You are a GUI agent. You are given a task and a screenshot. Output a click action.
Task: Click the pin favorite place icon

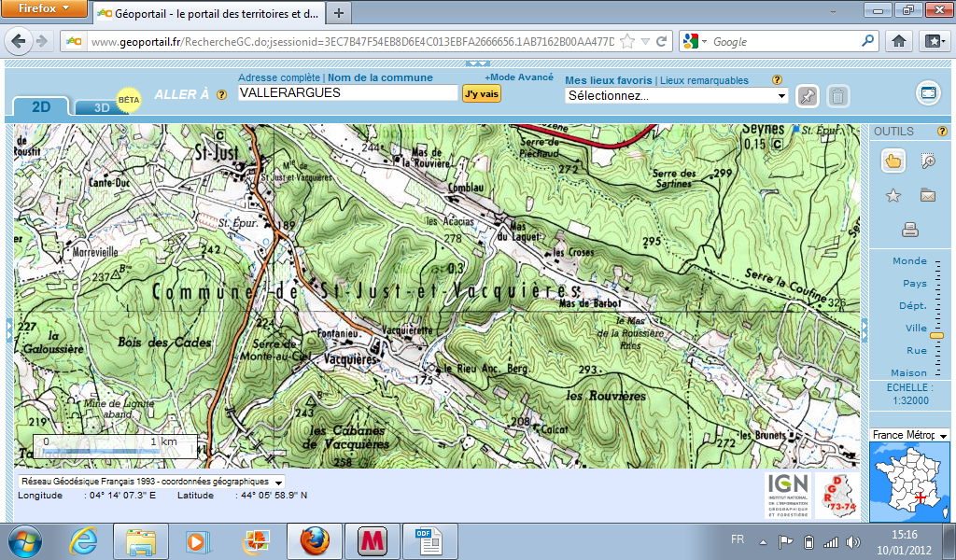808,96
